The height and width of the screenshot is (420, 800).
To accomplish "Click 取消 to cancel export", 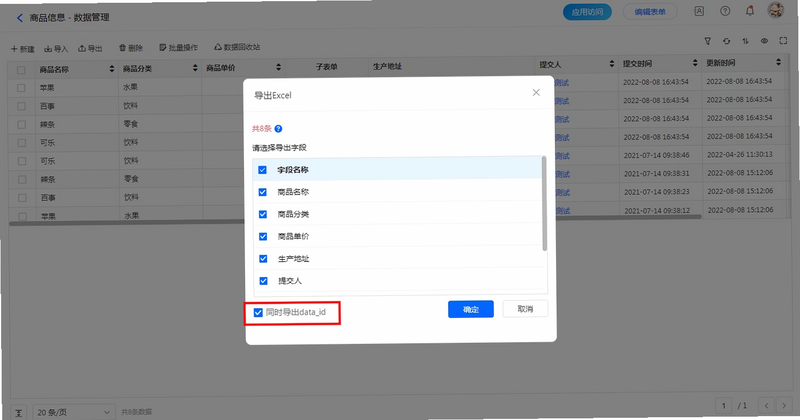I will click(x=525, y=309).
